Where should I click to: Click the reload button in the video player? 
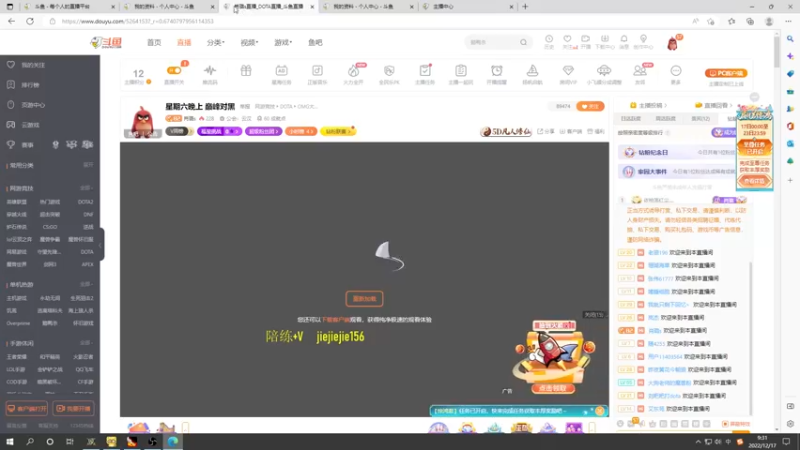(364, 298)
